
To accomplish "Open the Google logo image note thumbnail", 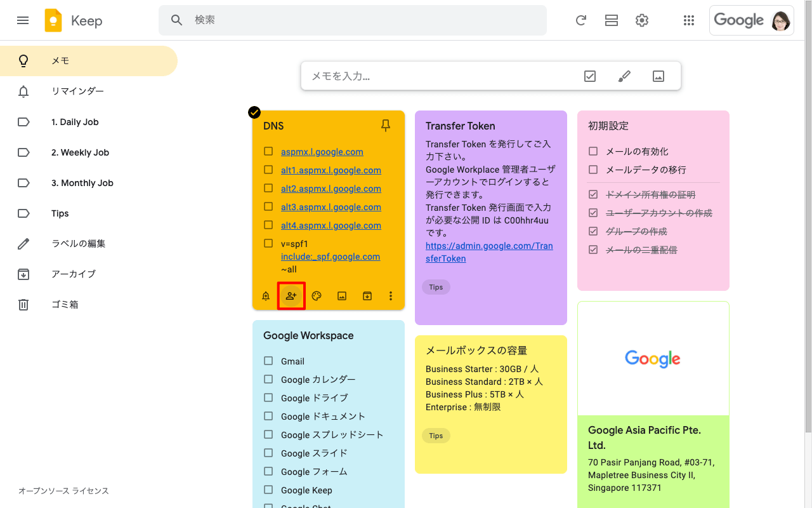I will coord(653,359).
